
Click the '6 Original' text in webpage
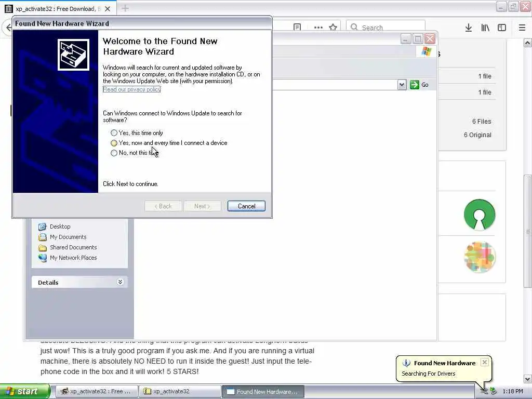477,135
